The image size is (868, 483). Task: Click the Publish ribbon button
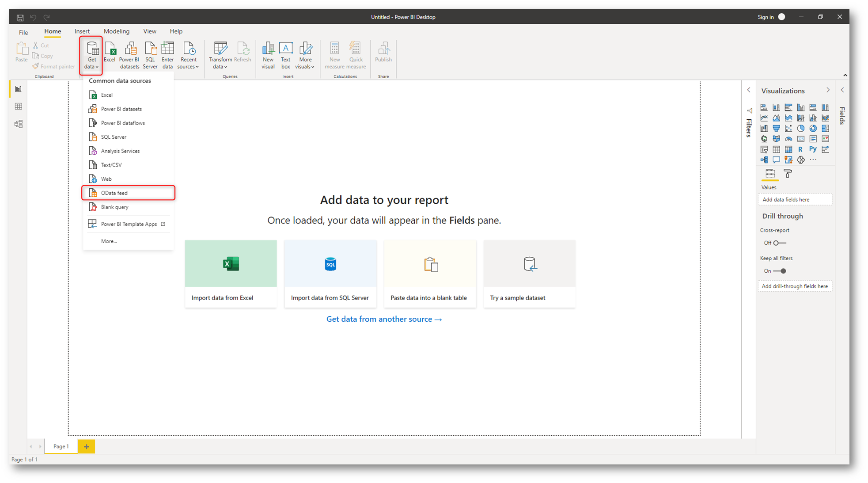coord(383,53)
